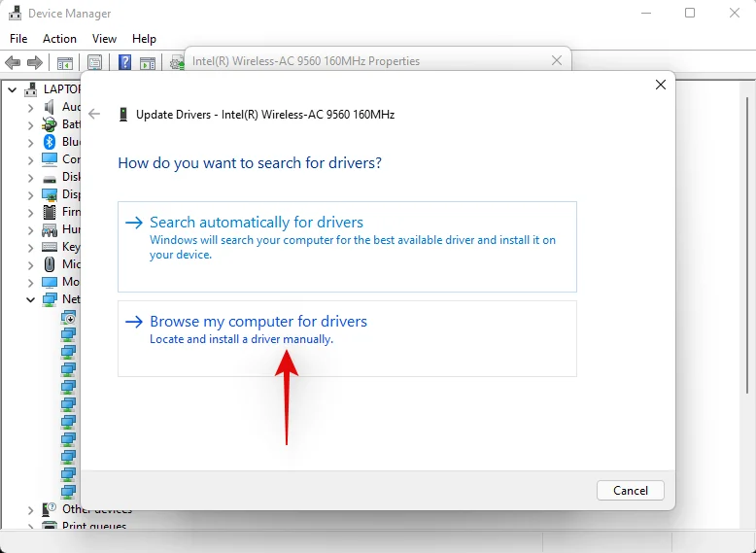This screenshot has width=756, height=553.
Task: Open the File menu
Action: click(x=18, y=39)
